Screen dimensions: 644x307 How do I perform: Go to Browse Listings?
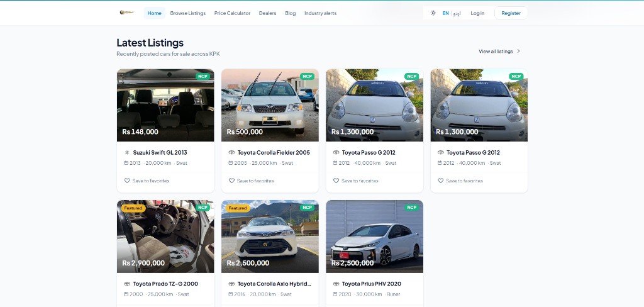(x=187, y=13)
